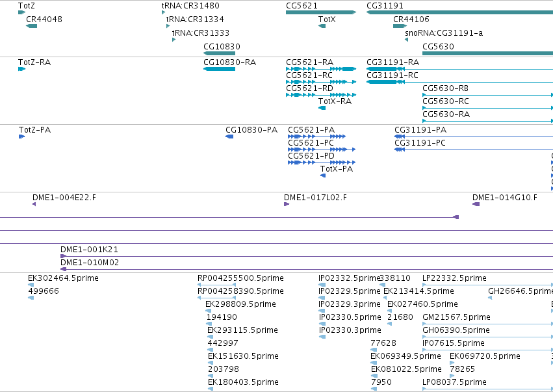Select the CG10830 gene bar
This screenshot has height=392, width=553.
[220, 53]
